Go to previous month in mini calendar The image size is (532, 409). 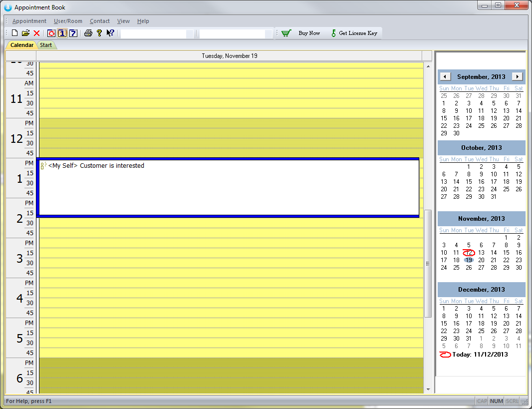pos(446,77)
